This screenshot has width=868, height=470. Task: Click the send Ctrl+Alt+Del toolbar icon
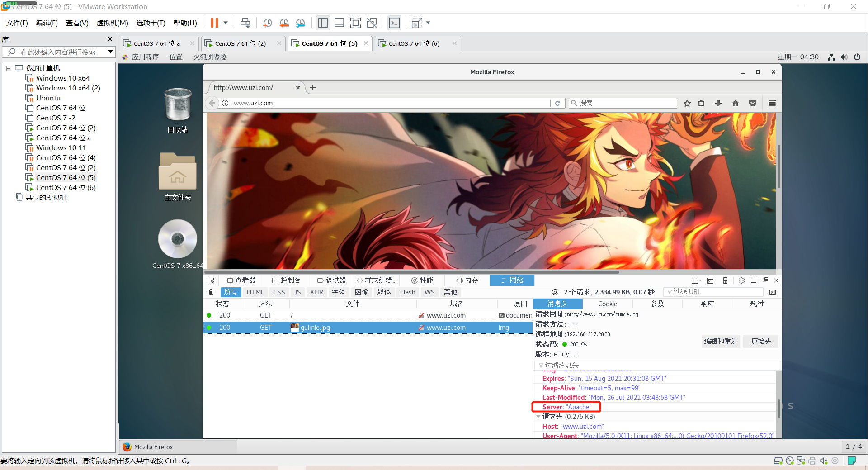pyautogui.click(x=245, y=23)
